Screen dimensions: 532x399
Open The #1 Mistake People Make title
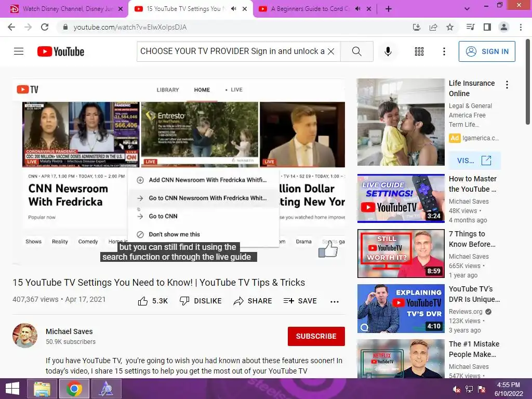[474, 349]
